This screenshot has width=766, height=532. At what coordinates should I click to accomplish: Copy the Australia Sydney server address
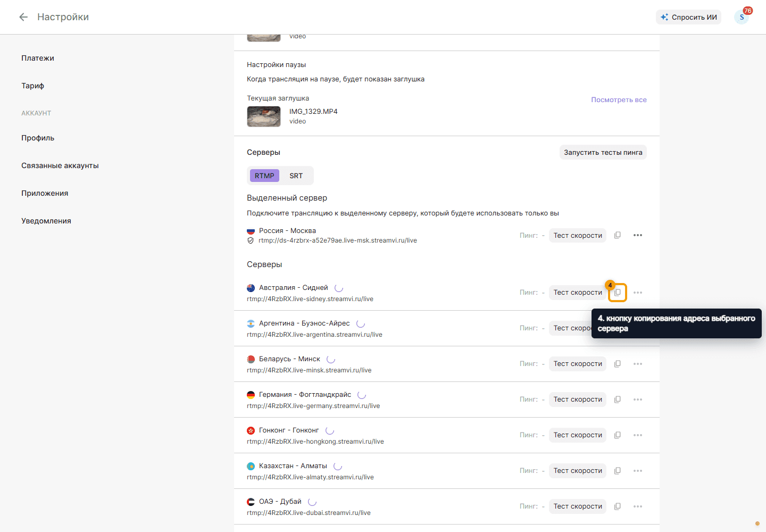618,293
